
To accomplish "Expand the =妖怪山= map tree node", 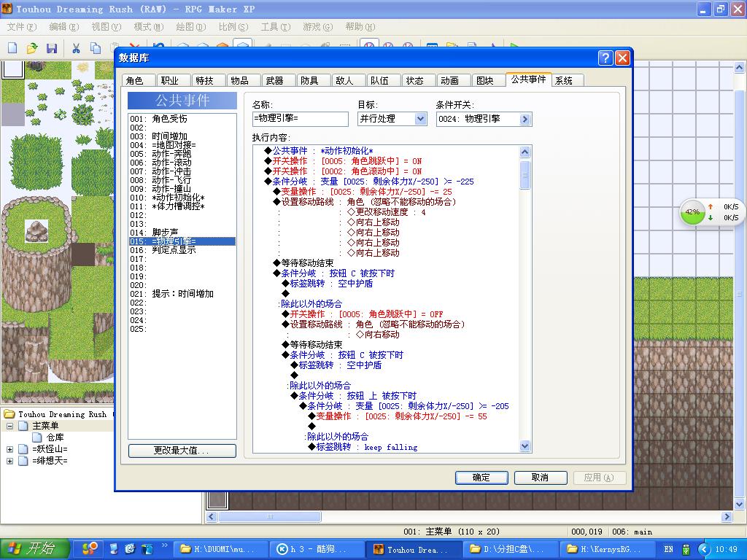I will (x=9, y=448).
